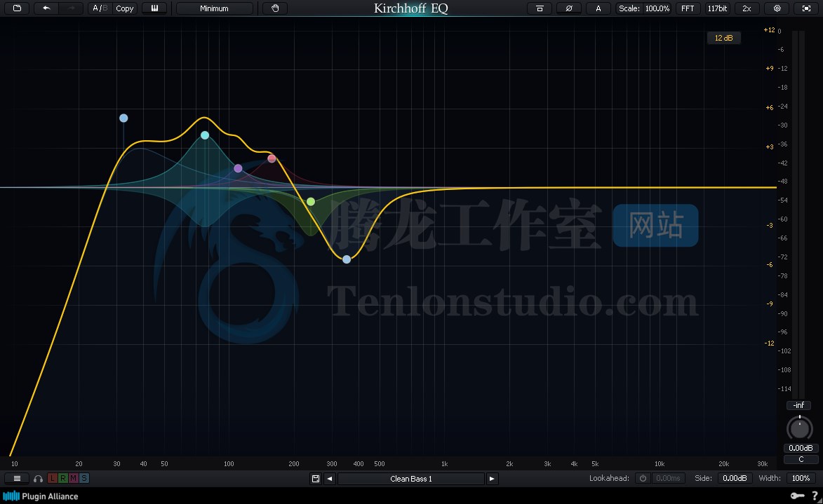
Task: Toggle the R channel button
Action: tap(62, 478)
